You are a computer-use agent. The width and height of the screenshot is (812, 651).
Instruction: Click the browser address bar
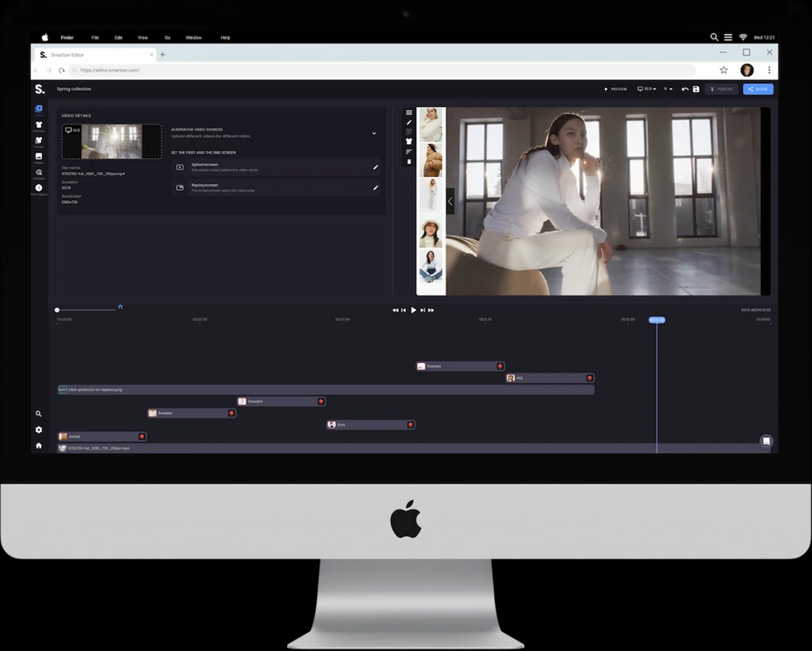383,70
